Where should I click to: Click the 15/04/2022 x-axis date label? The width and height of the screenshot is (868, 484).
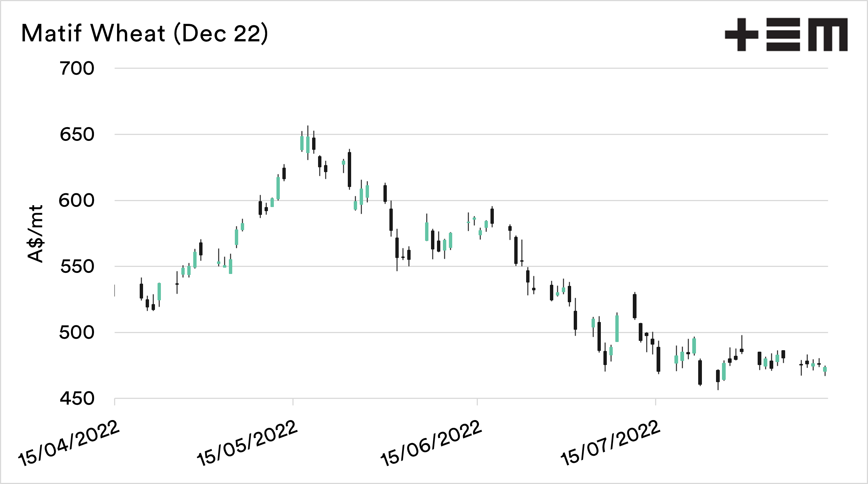(x=69, y=443)
